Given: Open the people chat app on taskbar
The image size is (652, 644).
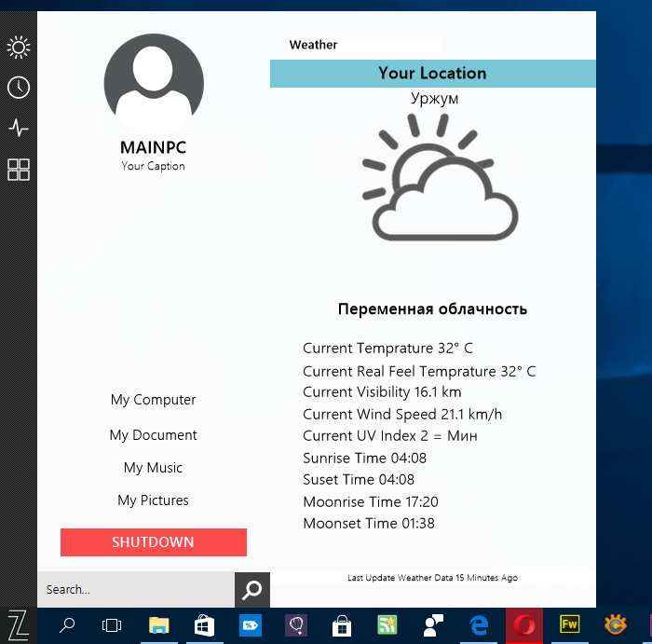Looking at the screenshot, I should click(x=433, y=625).
